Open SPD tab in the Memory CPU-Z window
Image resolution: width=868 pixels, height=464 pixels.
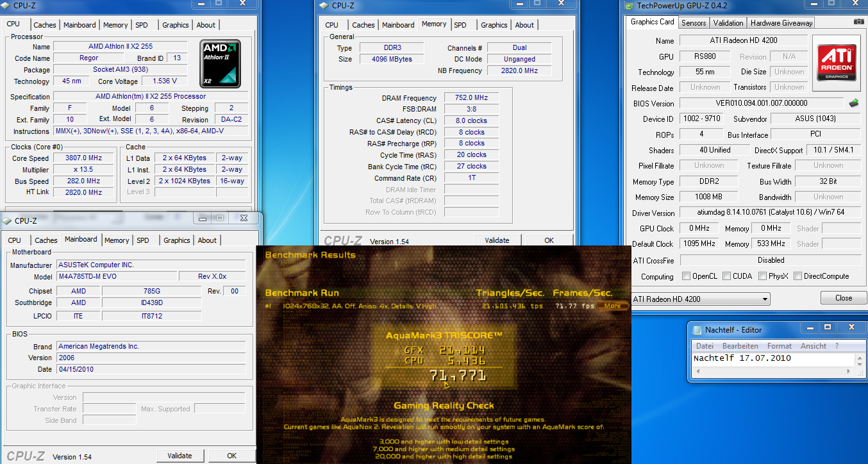[x=460, y=25]
